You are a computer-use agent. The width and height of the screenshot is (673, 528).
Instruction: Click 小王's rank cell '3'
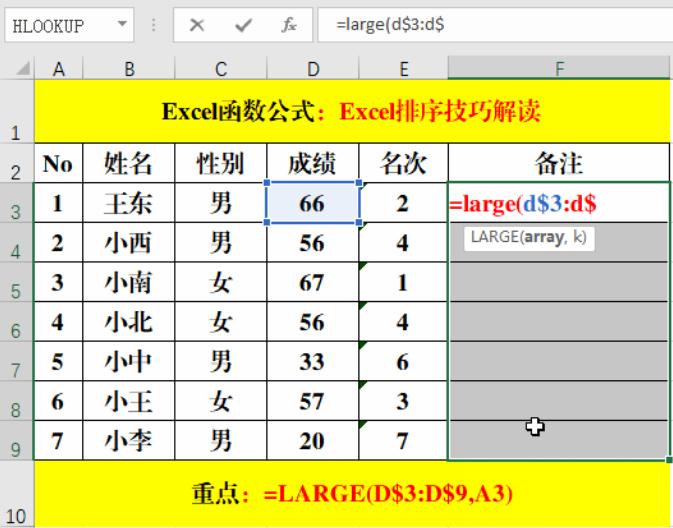pyautogui.click(x=403, y=401)
